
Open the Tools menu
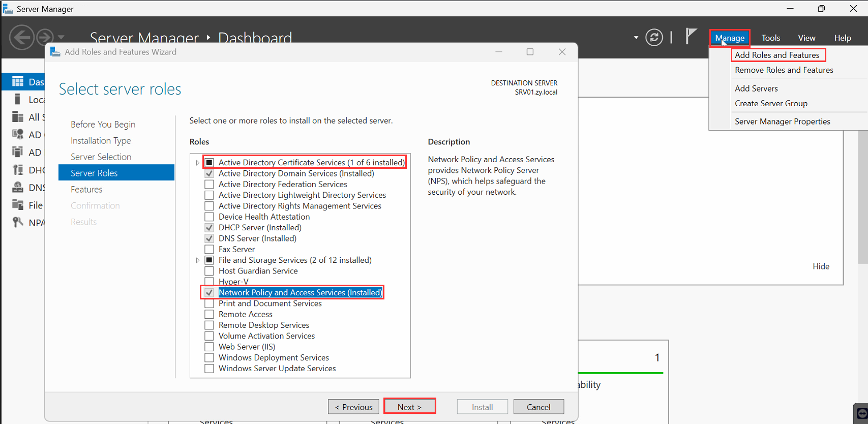point(771,38)
